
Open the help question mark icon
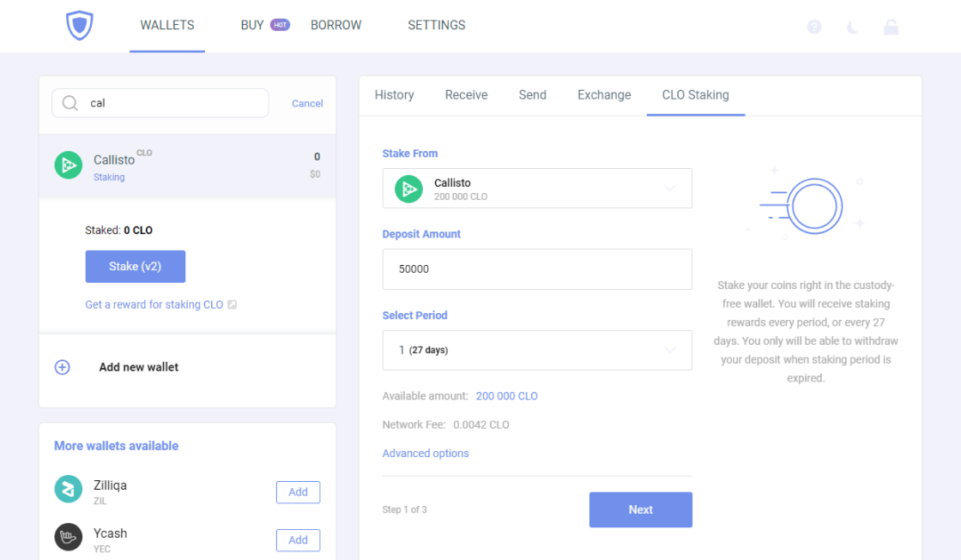[814, 27]
